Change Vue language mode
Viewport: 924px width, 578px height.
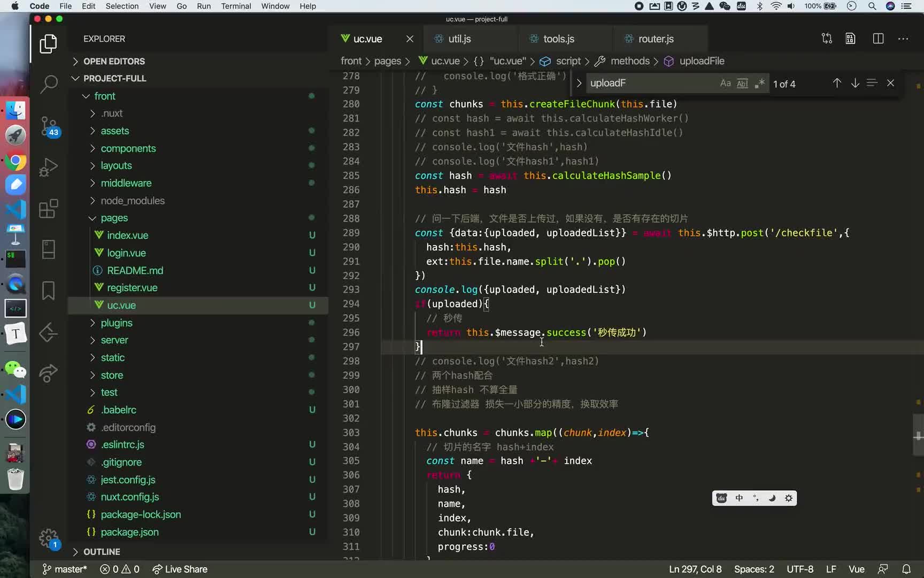point(856,569)
